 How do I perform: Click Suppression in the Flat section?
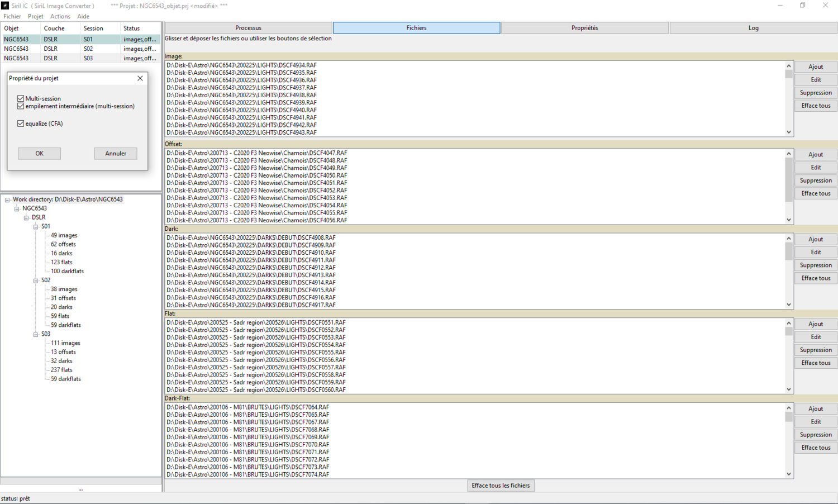(816, 350)
